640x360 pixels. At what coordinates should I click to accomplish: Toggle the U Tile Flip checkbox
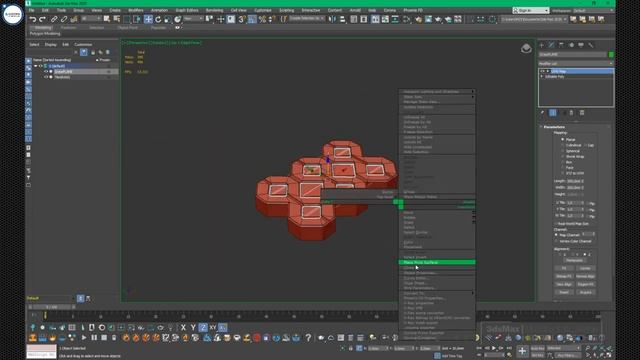click(587, 203)
